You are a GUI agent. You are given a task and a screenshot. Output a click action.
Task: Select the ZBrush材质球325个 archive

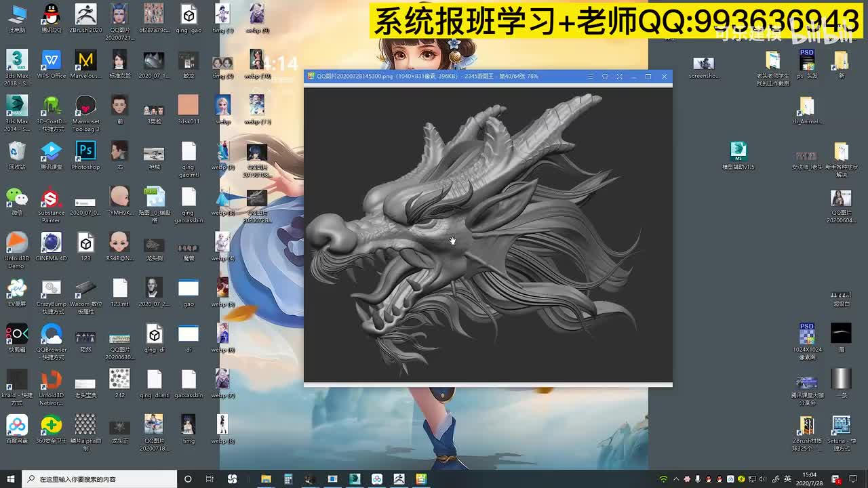(x=806, y=434)
